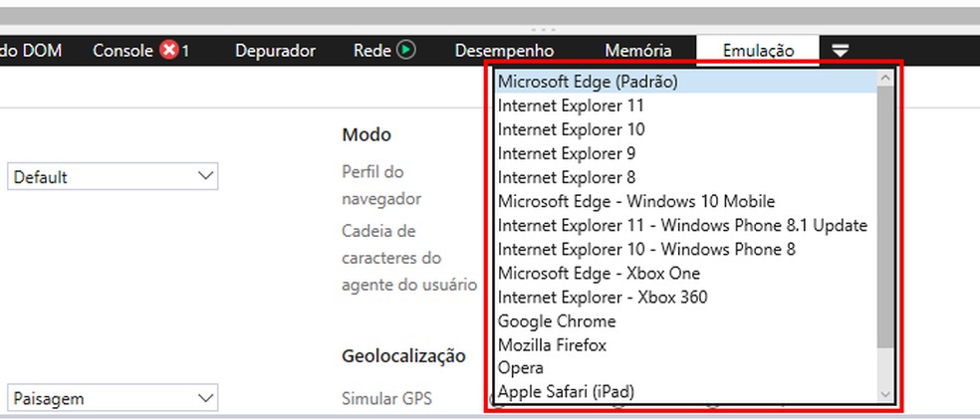
Task: Select Mozilla Firefox in the list
Action: (552, 344)
